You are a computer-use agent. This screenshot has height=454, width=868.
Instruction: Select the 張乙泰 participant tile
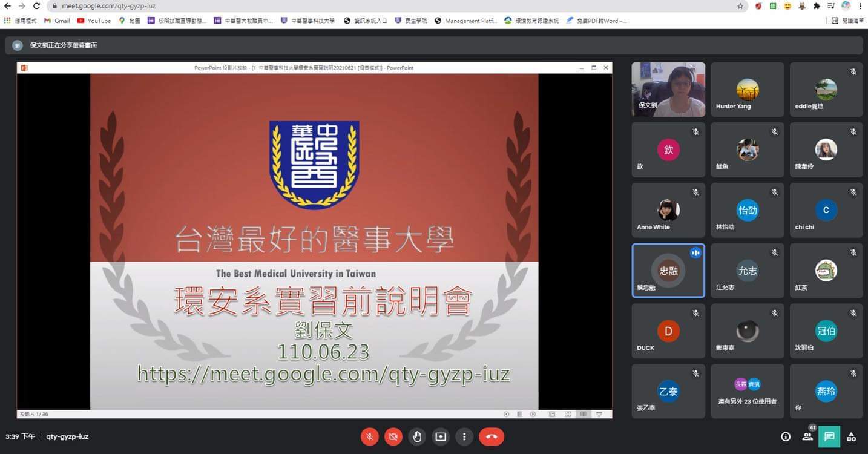(668, 391)
